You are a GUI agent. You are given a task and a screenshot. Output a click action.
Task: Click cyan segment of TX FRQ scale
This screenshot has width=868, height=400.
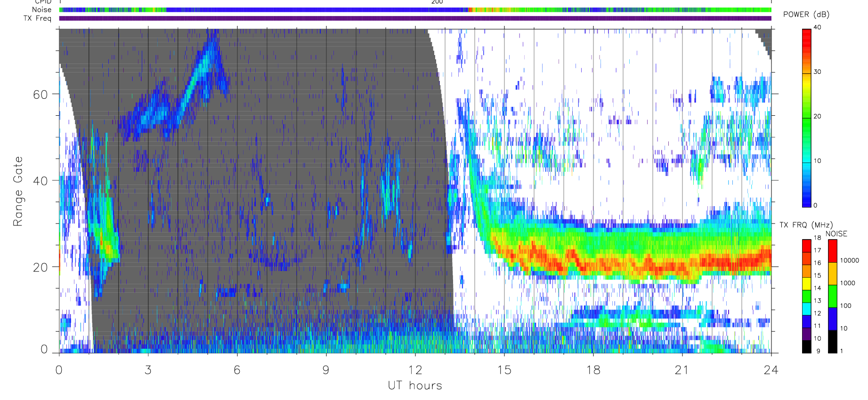[807, 309]
